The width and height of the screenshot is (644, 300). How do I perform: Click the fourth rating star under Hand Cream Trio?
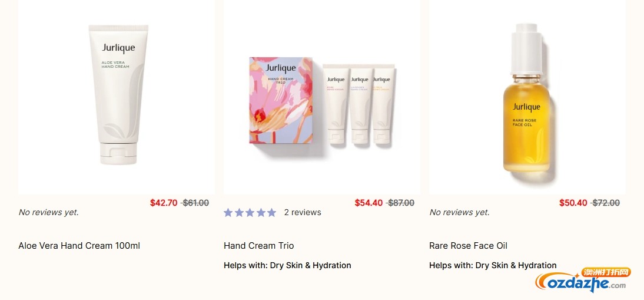(x=260, y=213)
